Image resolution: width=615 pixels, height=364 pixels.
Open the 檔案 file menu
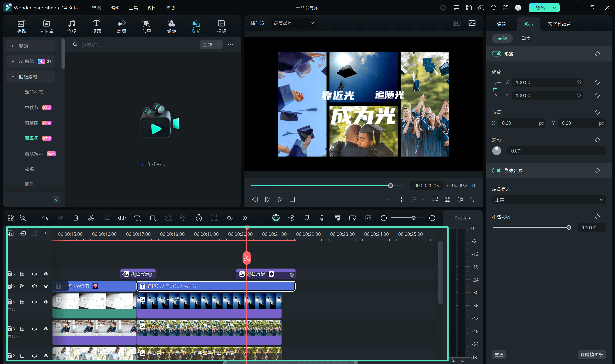click(x=96, y=8)
